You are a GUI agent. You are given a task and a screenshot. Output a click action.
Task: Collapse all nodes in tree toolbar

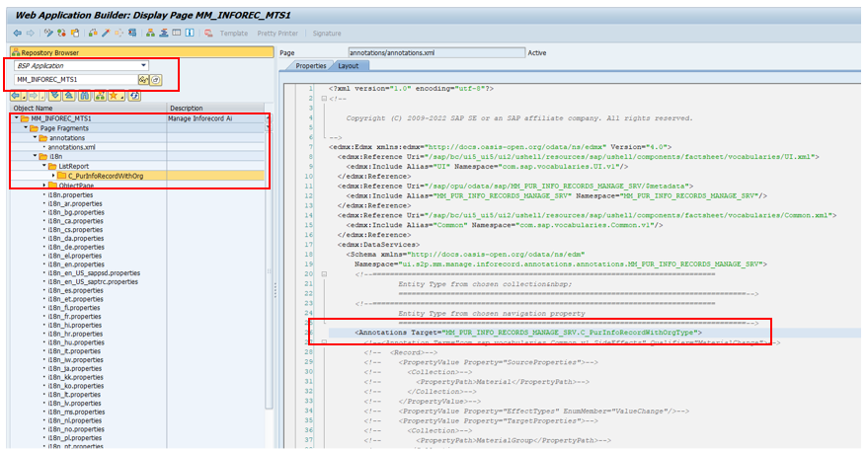click(69, 96)
